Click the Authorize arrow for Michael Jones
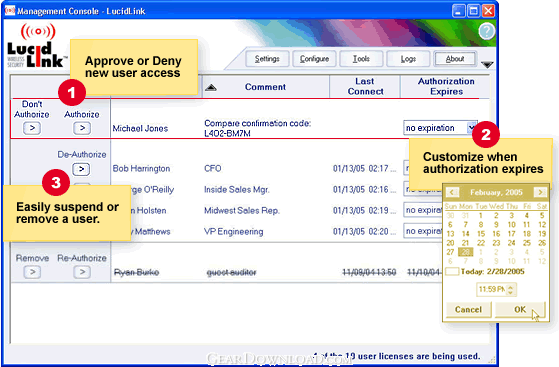This screenshot has width=559, height=367. [82, 128]
